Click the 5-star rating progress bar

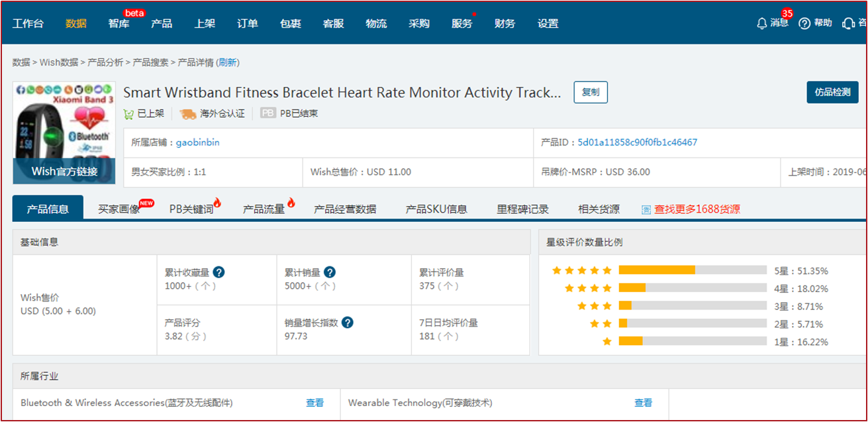coord(693,270)
